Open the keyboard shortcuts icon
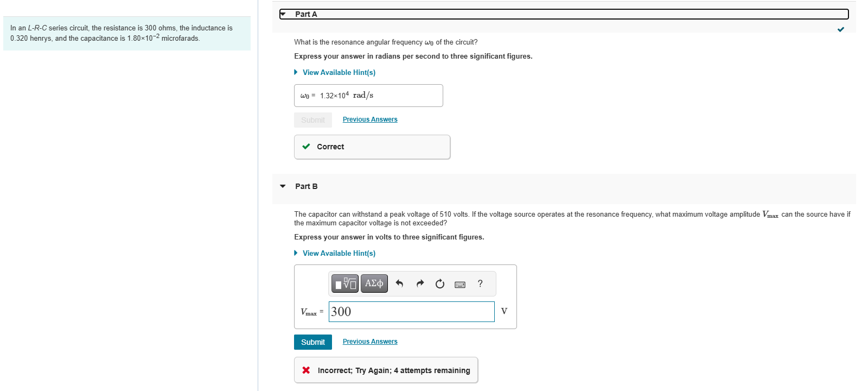The height and width of the screenshot is (391, 868). pyautogui.click(x=460, y=284)
